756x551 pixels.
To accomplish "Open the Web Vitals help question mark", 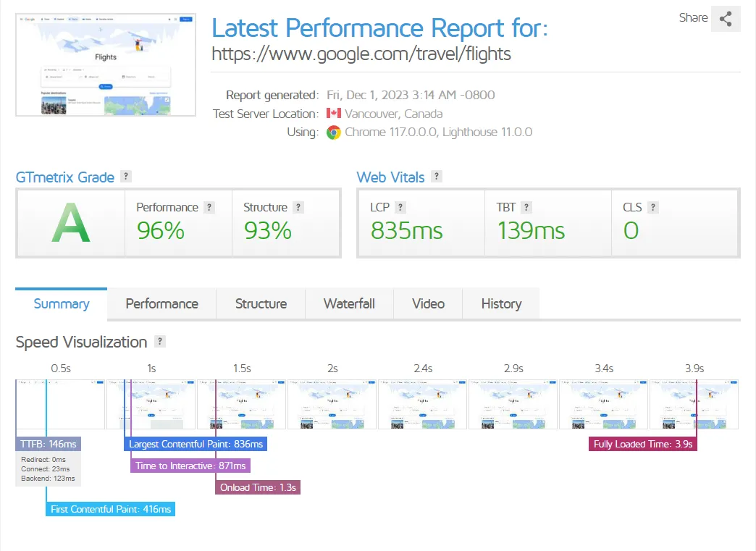I will click(437, 177).
